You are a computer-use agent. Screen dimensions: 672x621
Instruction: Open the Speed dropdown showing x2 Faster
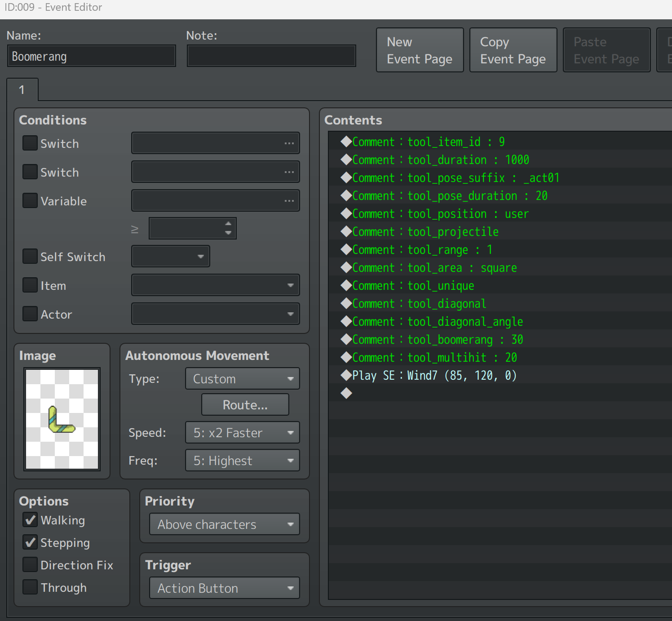(243, 433)
